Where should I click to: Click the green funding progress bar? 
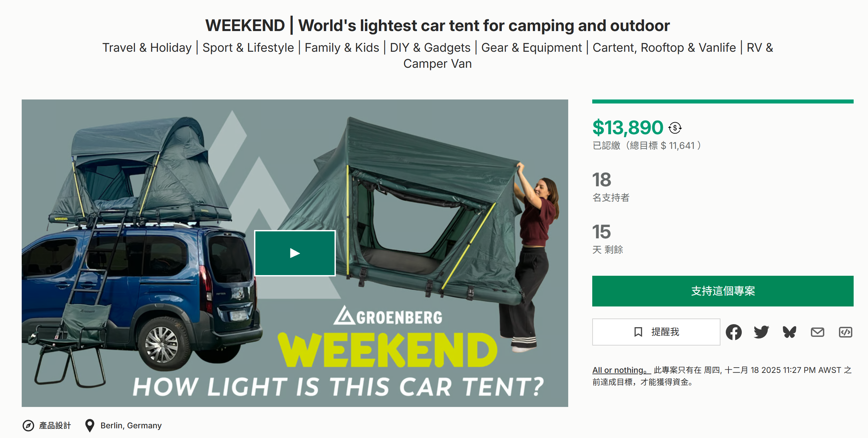click(722, 101)
